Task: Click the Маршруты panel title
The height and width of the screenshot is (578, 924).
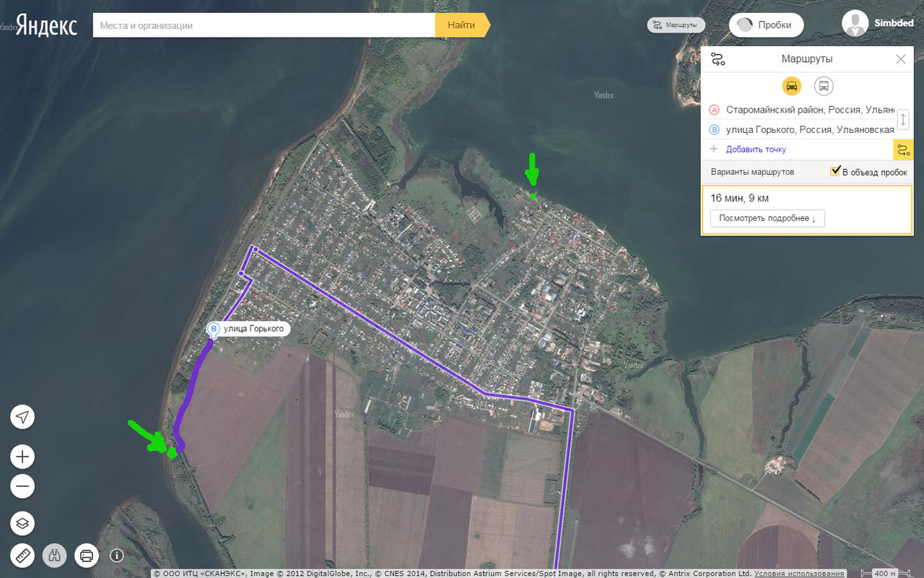Action: pyautogui.click(x=807, y=59)
